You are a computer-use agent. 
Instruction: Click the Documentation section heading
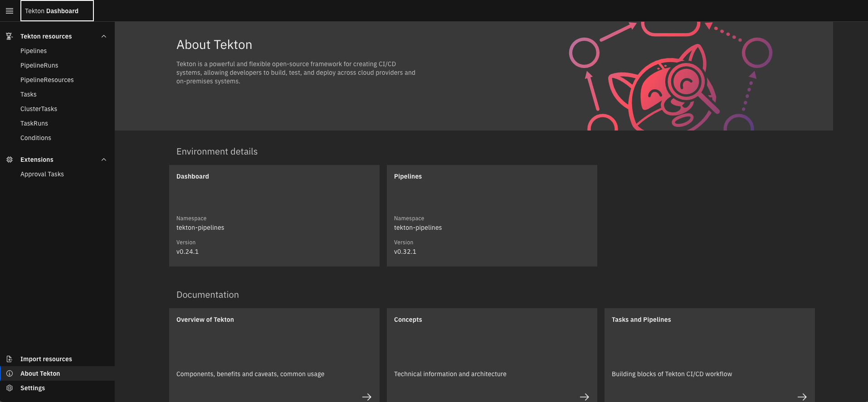tap(208, 295)
